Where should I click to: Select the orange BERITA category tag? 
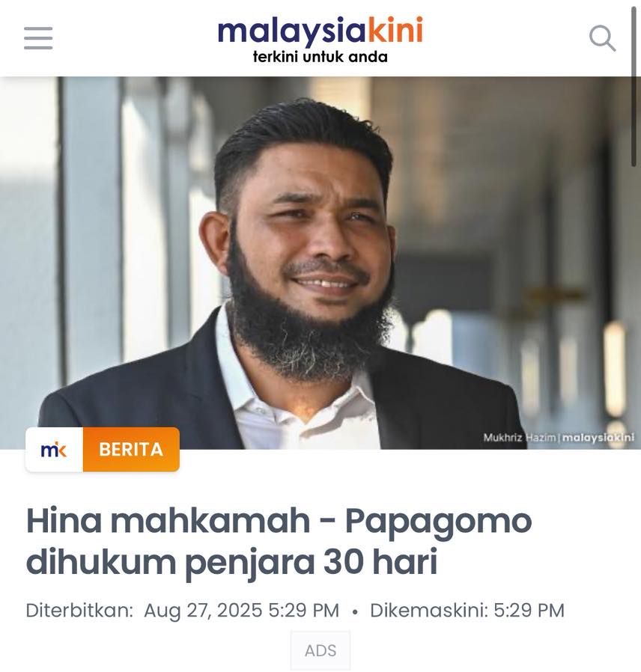[131, 450]
